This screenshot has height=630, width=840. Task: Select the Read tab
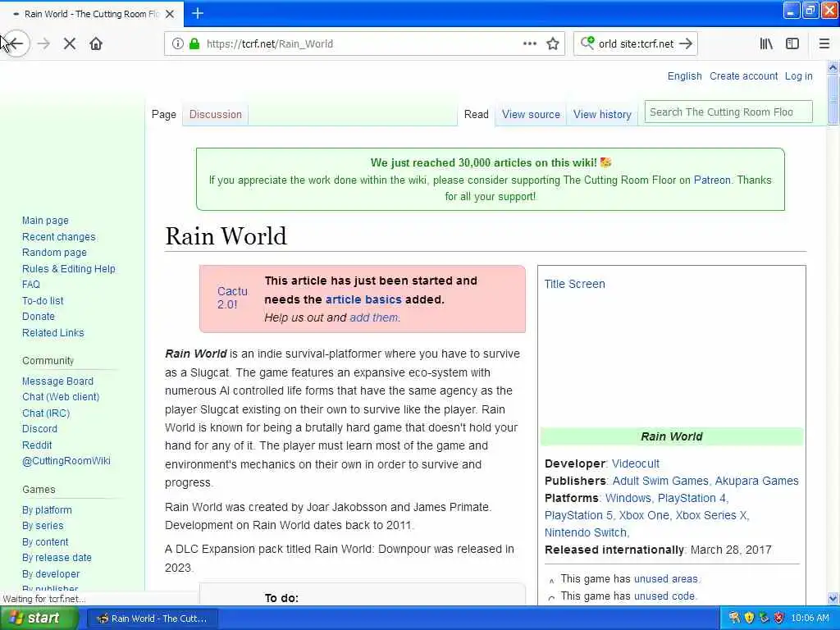(477, 114)
